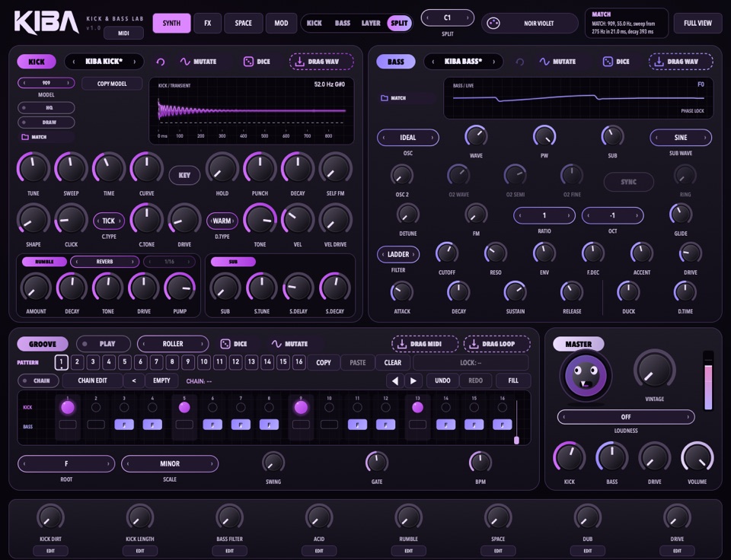Click Edit under Kick Dirt macro
This screenshot has width=731, height=560.
pyautogui.click(x=50, y=551)
